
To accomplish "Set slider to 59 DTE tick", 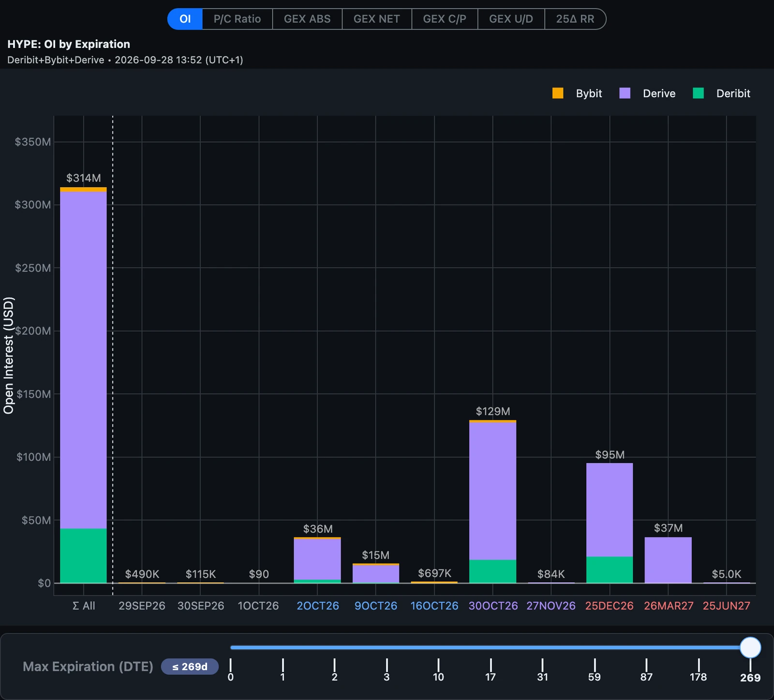I will pos(595,670).
